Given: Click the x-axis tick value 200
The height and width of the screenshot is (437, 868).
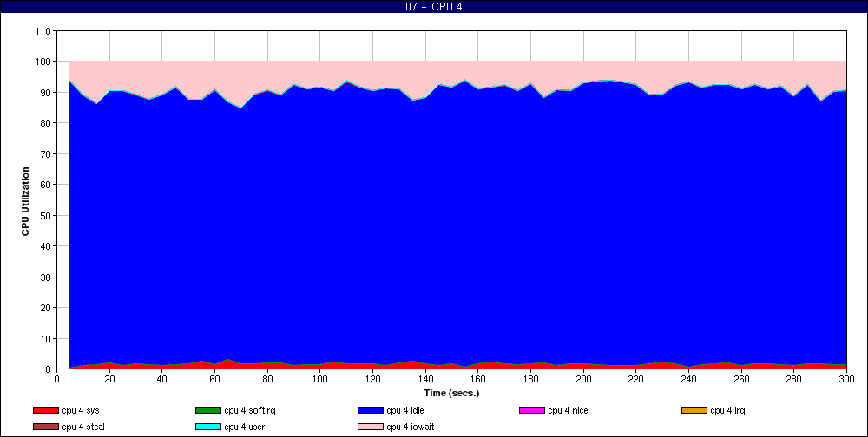Looking at the screenshot, I should [x=583, y=379].
